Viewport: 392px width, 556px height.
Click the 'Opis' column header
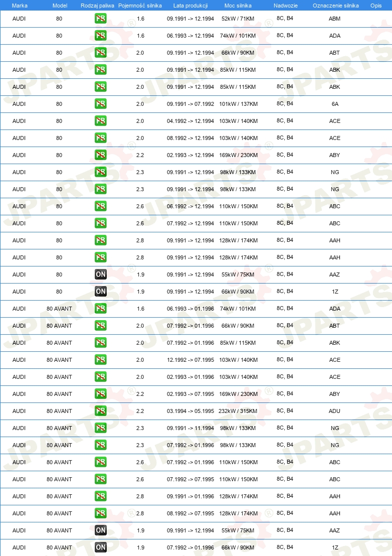(376, 6)
